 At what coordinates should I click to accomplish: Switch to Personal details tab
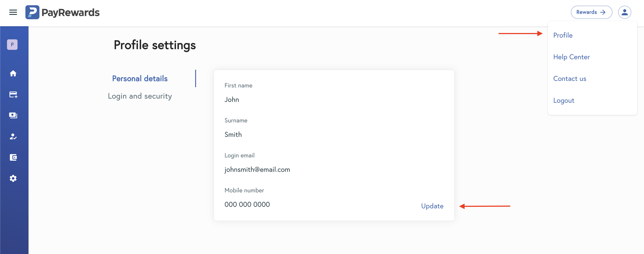[x=140, y=79]
